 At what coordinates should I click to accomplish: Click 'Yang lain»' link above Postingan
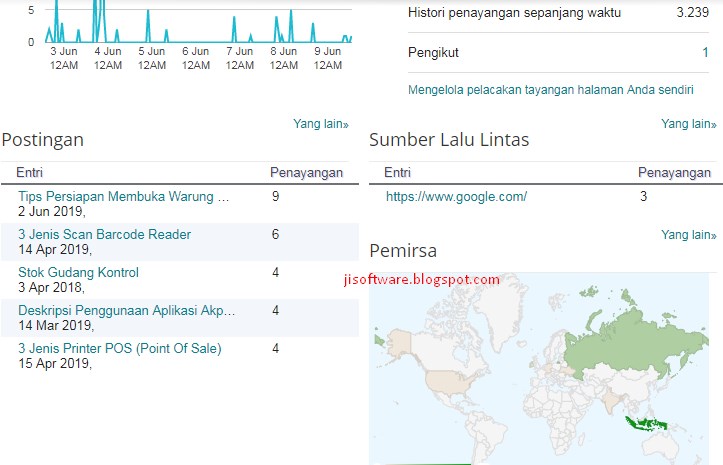pos(321,124)
